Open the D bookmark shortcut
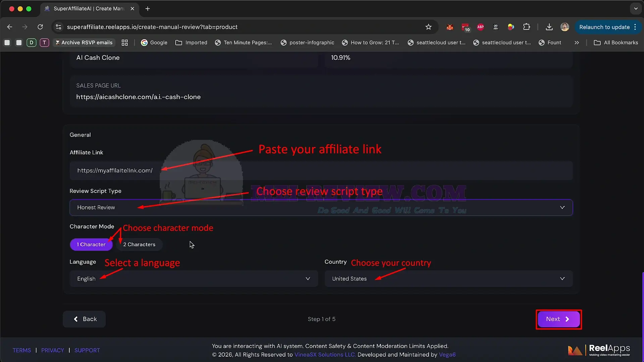The width and height of the screenshot is (644, 362). [x=31, y=43]
